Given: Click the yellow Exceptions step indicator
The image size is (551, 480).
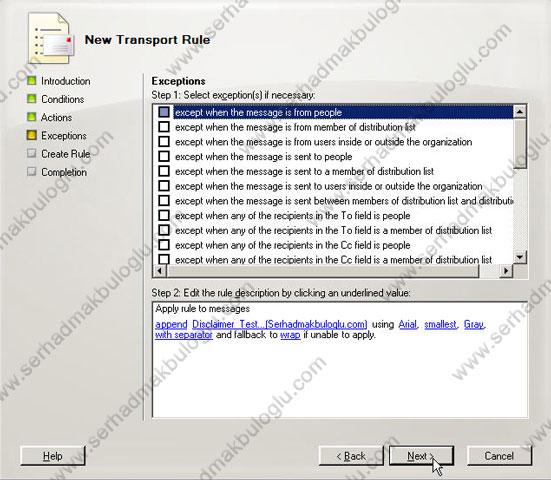Looking at the screenshot, I should pos(32,135).
